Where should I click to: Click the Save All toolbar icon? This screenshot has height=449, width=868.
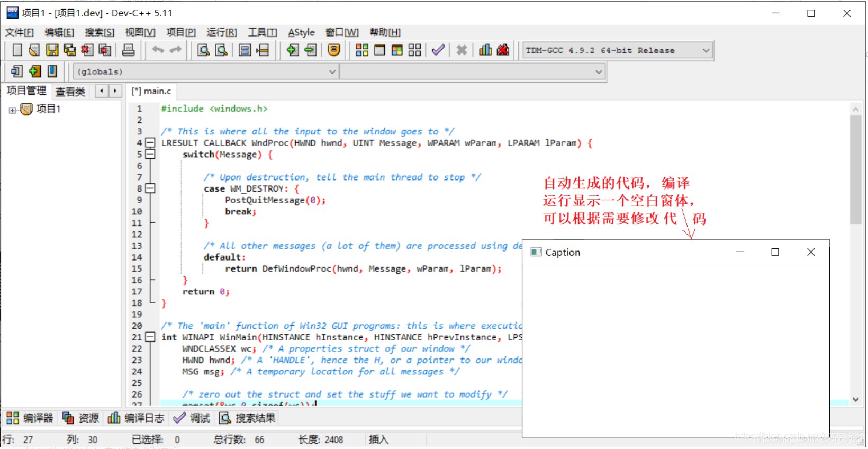(x=69, y=50)
